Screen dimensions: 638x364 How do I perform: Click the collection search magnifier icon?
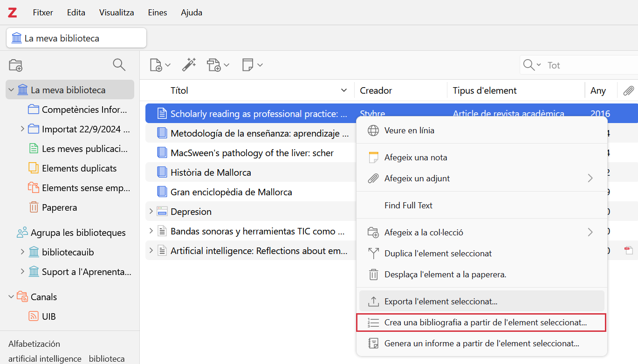pyautogui.click(x=119, y=65)
